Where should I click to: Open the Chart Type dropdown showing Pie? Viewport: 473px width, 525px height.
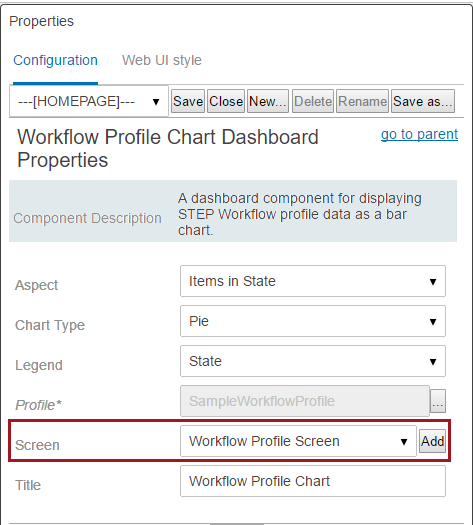(313, 321)
